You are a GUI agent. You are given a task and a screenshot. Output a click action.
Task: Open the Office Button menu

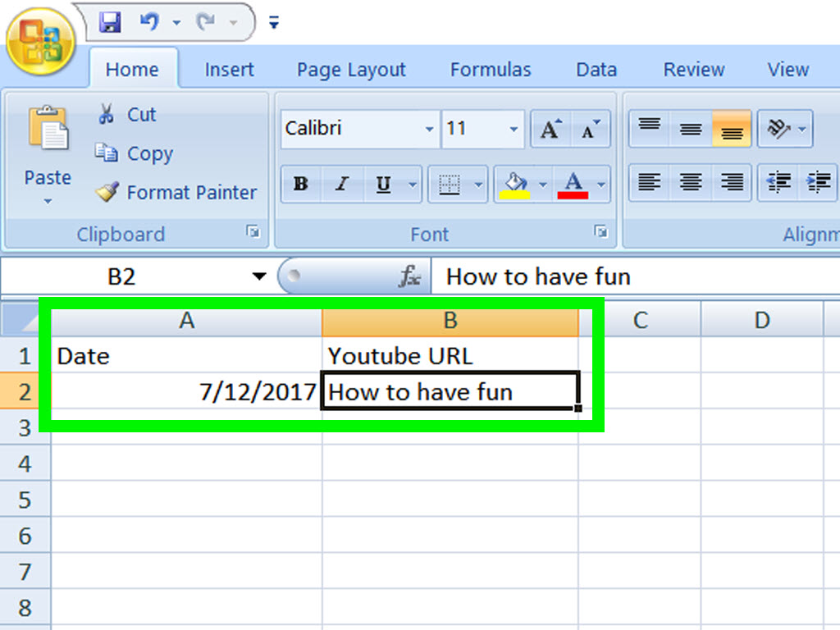pos(41,42)
